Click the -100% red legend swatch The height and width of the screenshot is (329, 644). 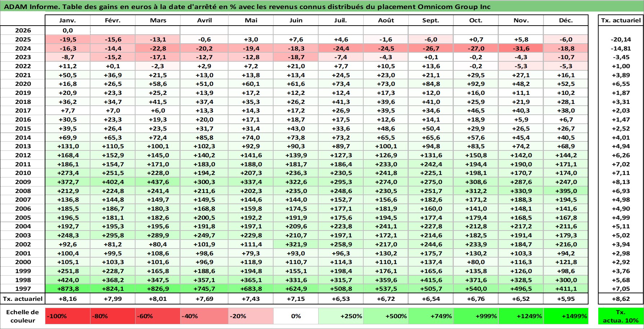[x=68, y=316]
